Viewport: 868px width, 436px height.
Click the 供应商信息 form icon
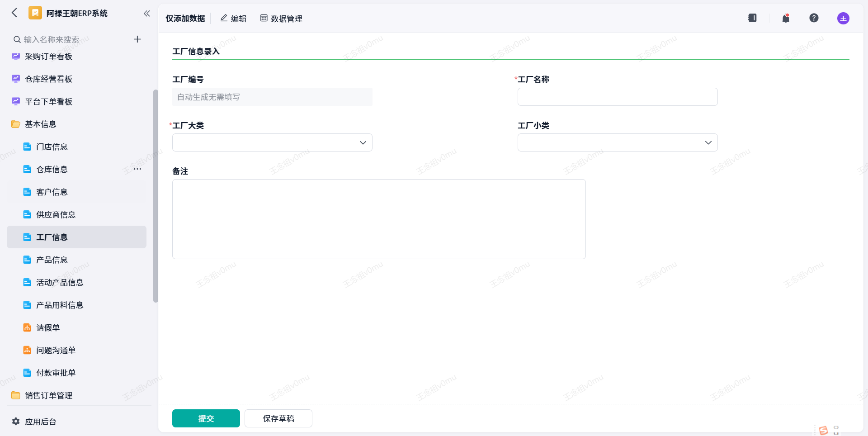27,214
